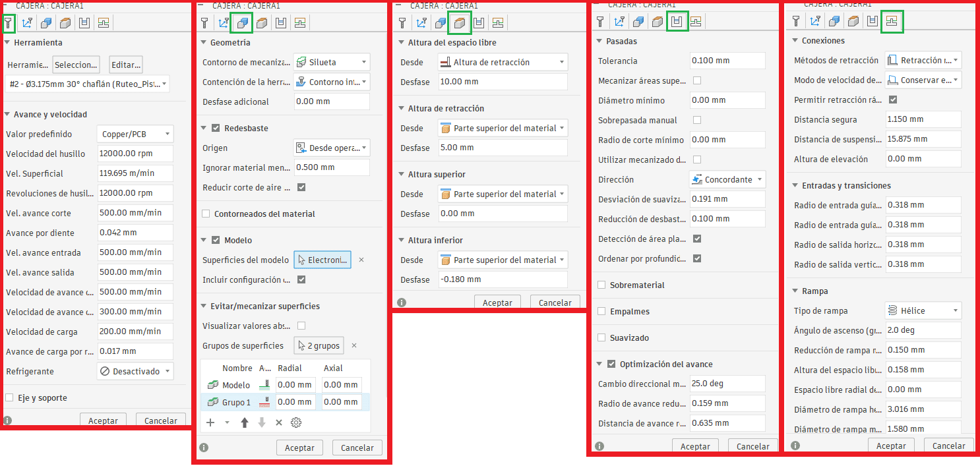
Task: Open the Dirección dropdown showing Concordante
Action: pyautogui.click(x=727, y=179)
